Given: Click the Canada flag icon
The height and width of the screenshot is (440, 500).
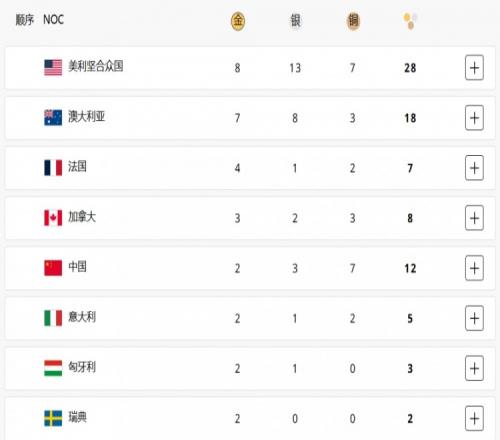Looking at the screenshot, I should 53,218.
